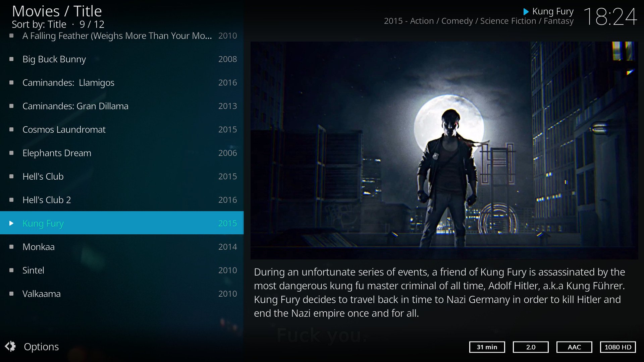Click year 2015 in Kung Fury row
This screenshot has width=644, height=362.
coord(227,223)
